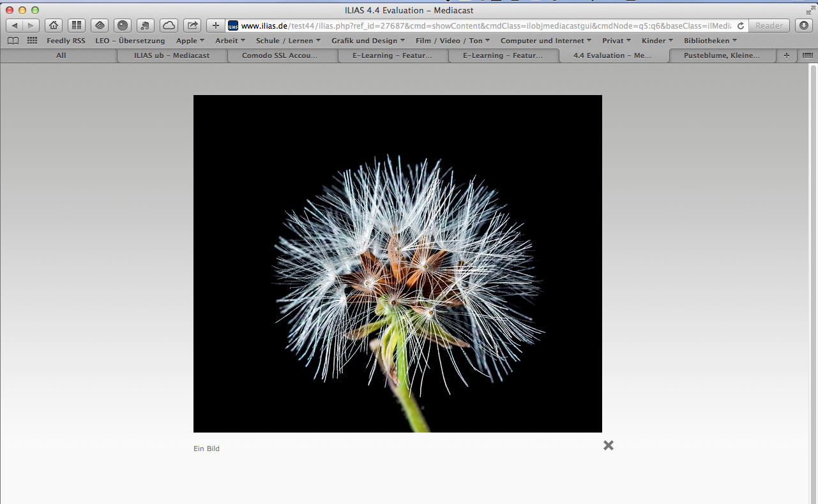Click the Home toolbar icon
The height and width of the screenshot is (504, 818).
[54, 26]
